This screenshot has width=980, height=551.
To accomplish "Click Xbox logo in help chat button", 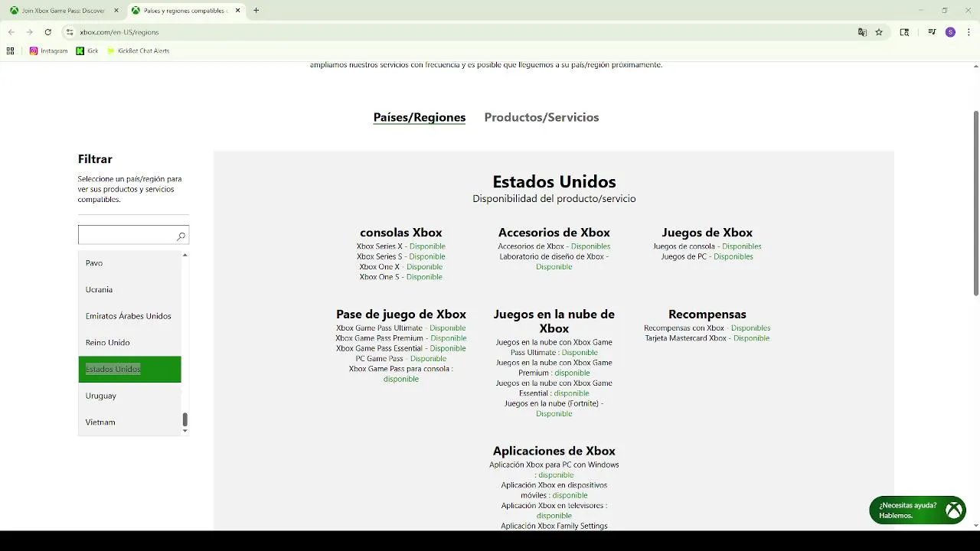I will tap(953, 510).
